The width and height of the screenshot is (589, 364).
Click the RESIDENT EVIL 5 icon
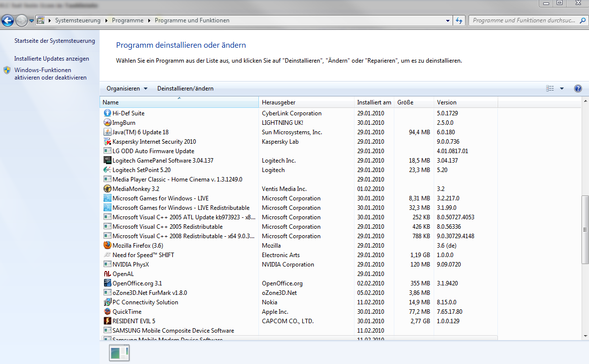pyautogui.click(x=108, y=321)
